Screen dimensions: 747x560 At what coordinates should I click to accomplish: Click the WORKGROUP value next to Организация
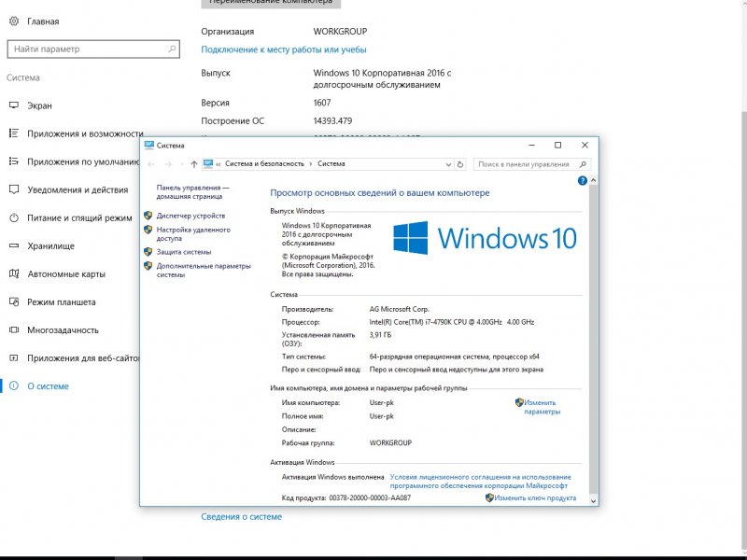340,32
